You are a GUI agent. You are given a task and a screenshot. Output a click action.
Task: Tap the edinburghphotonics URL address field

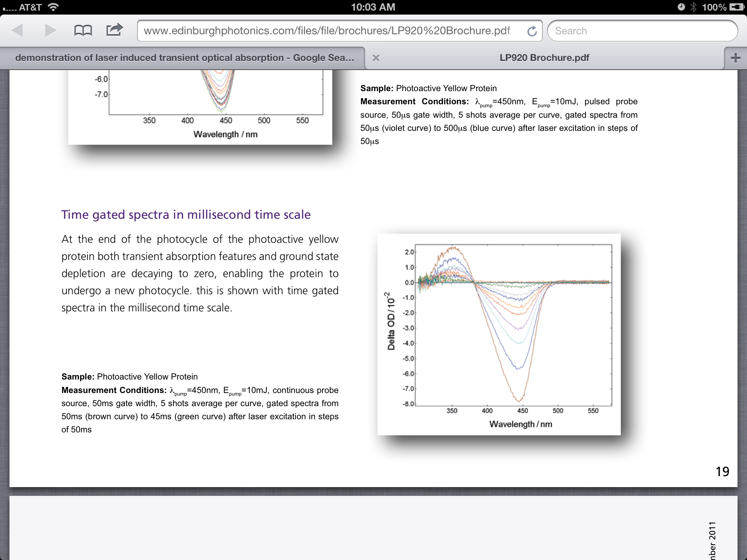326,31
